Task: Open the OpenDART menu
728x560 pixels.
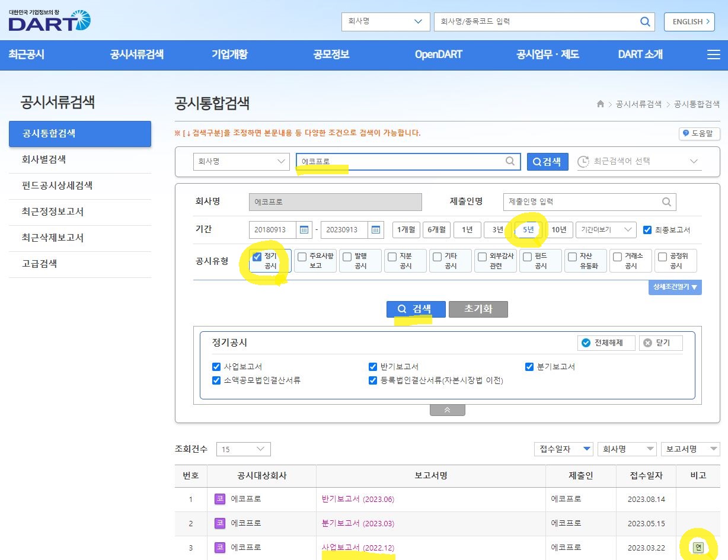Action: pyautogui.click(x=439, y=55)
